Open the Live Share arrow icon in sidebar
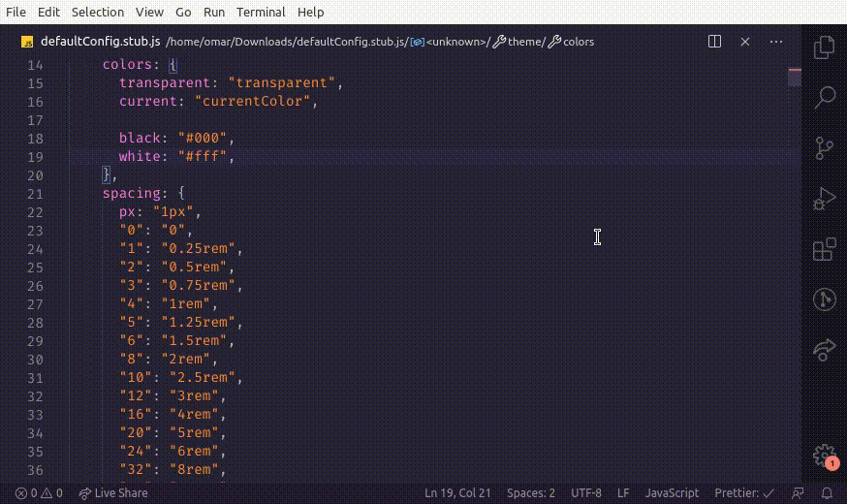 click(824, 349)
